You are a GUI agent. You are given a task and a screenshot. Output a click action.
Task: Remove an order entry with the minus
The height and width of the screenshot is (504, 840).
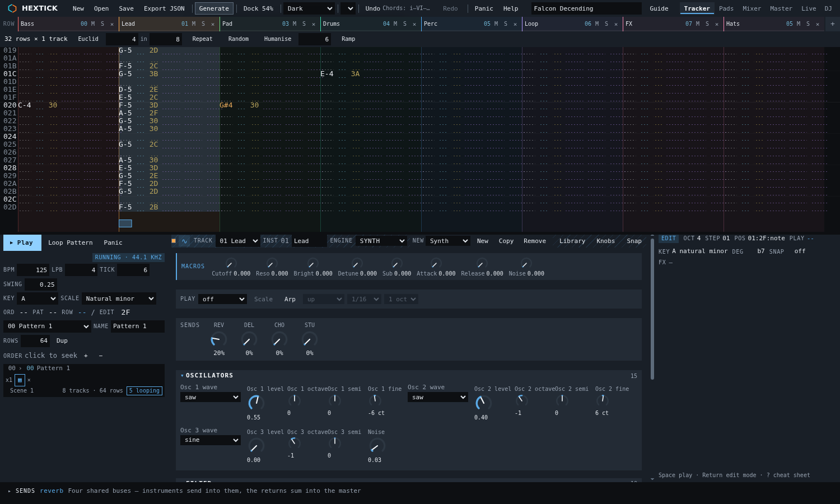pyautogui.click(x=101, y=356)
